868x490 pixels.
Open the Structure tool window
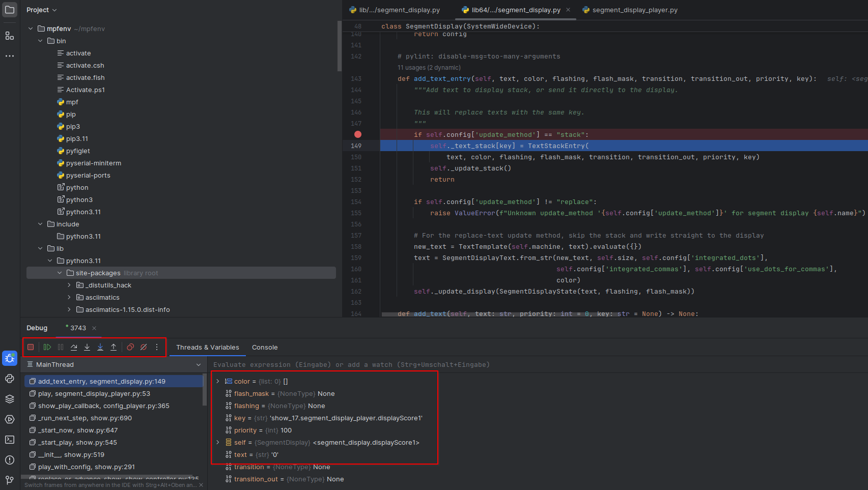pos(10,36)
